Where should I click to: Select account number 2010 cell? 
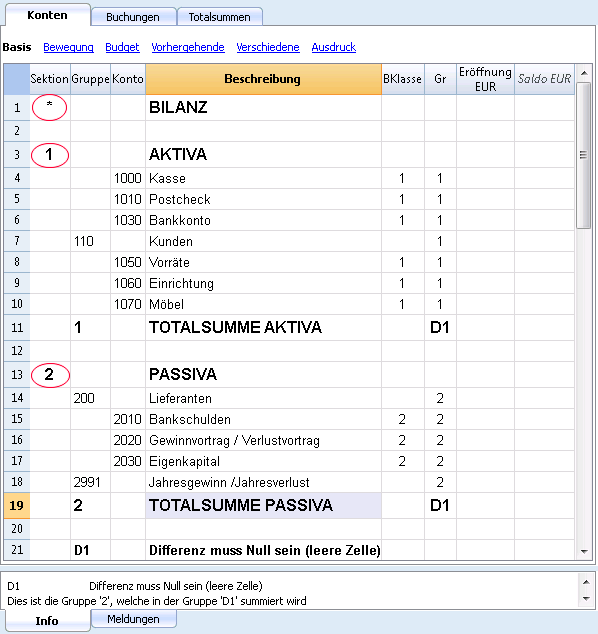coord(128,419)
